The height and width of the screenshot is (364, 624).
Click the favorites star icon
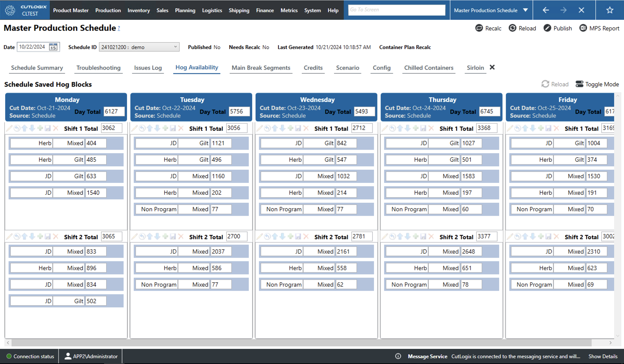point(609,10)
